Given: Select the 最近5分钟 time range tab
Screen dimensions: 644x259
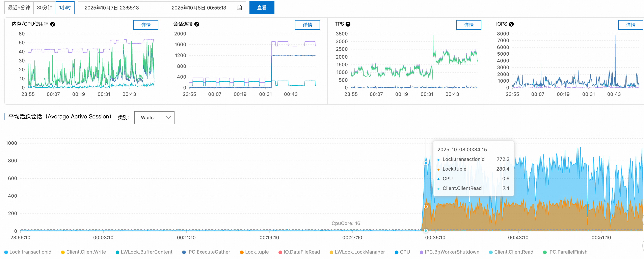Looking at the screenshot, I should pyautogui.click(x=19, y=8).
